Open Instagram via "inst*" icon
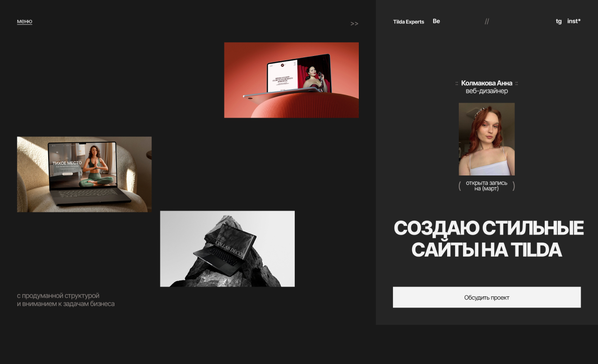598x364 pixels. (574, 21)
